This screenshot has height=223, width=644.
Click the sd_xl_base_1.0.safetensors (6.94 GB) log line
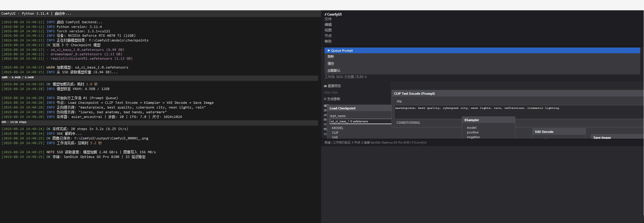[63, 50]
